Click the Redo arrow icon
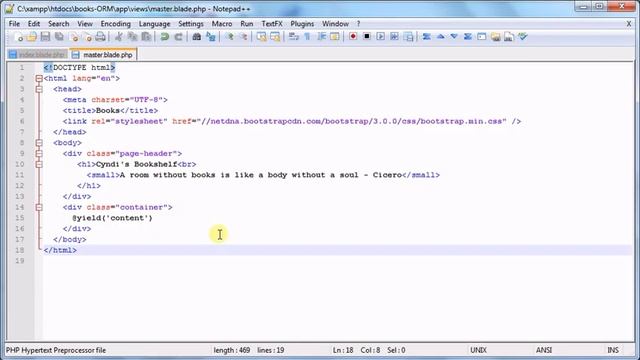 (x=178, y=37)
